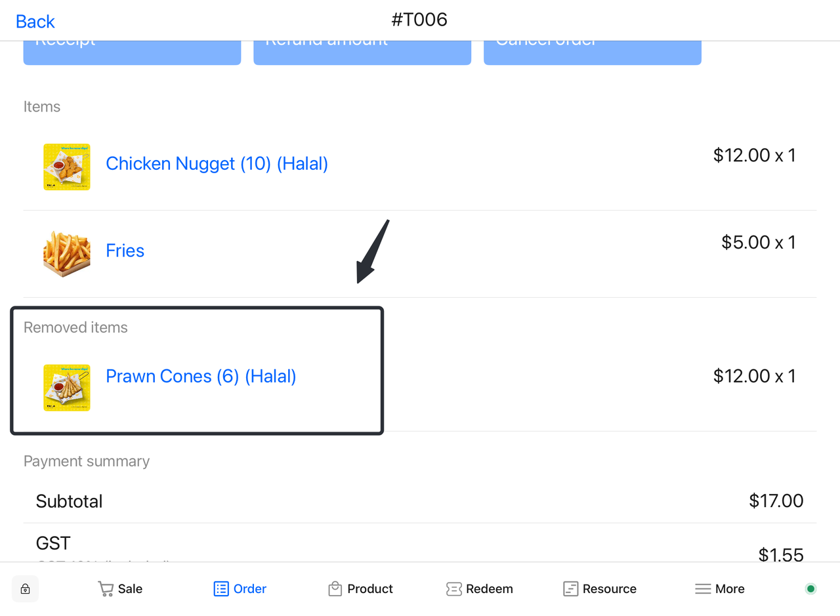This screenshot has width=840, height=616.
Task: Tap the #T006 order title
Action: (419, 20)
